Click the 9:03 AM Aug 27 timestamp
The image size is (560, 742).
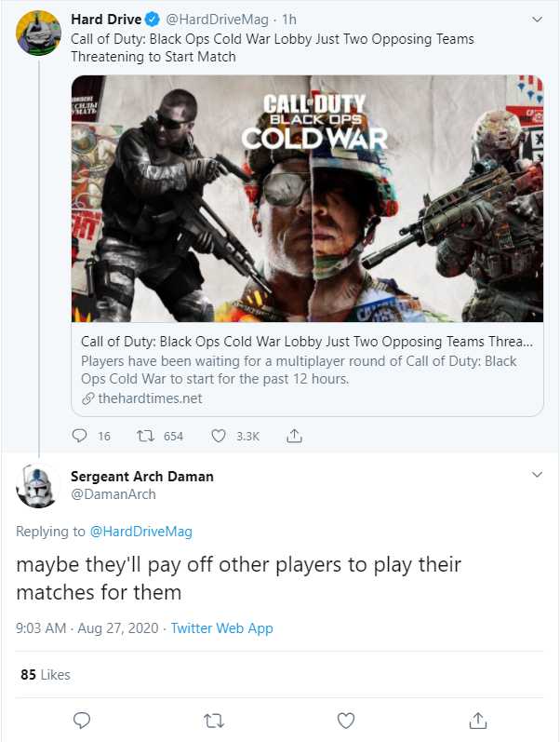pyautogui.click(x=87, y=628)
